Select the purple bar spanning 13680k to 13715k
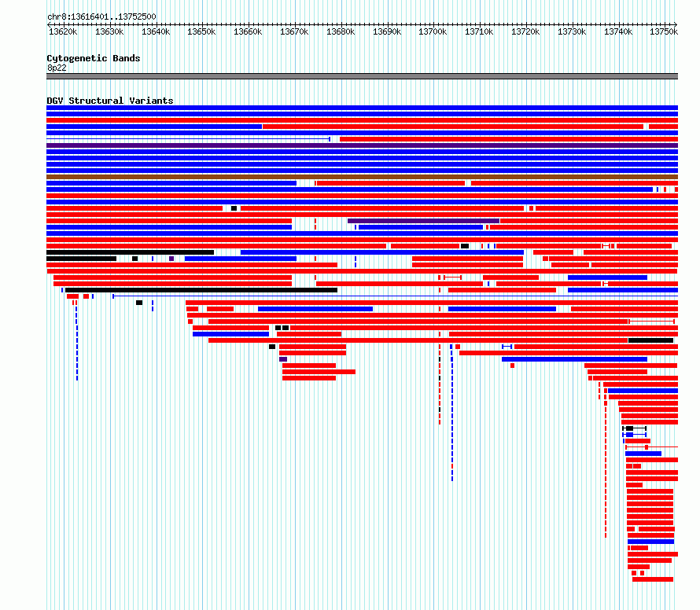700x610 pixels. point(423,221)
